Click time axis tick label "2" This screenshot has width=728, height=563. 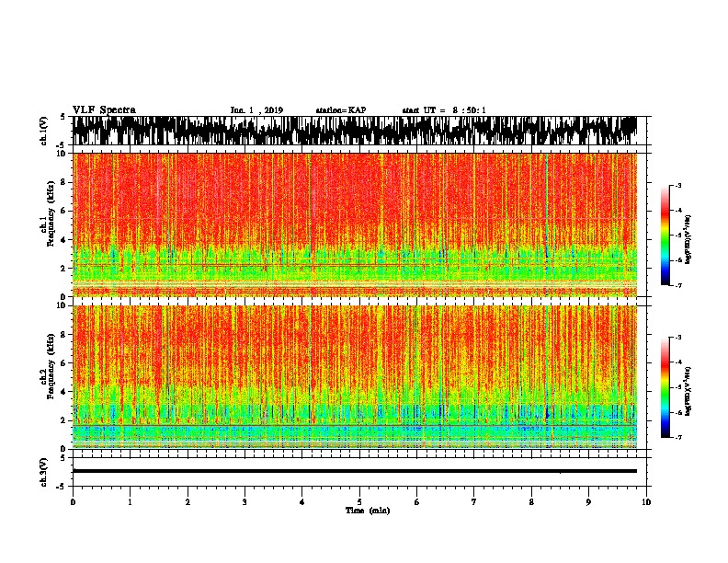pyautogui.click(x=188, y=502)
